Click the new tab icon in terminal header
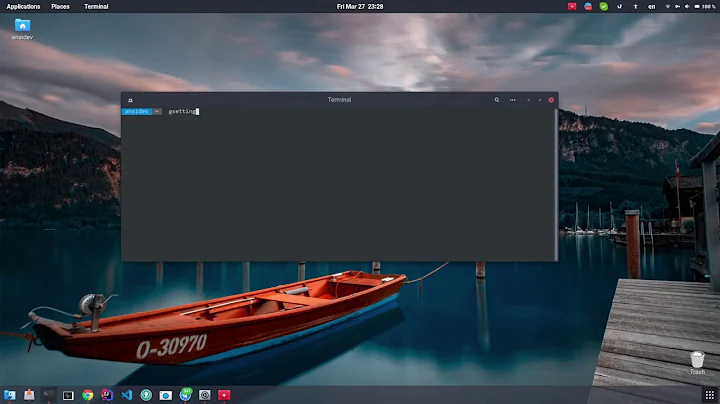Viewport: 720px width, 404px height. [130, 100]
